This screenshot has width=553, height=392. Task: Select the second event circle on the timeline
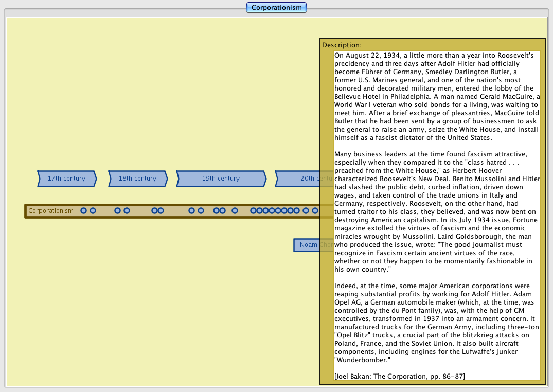(x=93, y=211)
